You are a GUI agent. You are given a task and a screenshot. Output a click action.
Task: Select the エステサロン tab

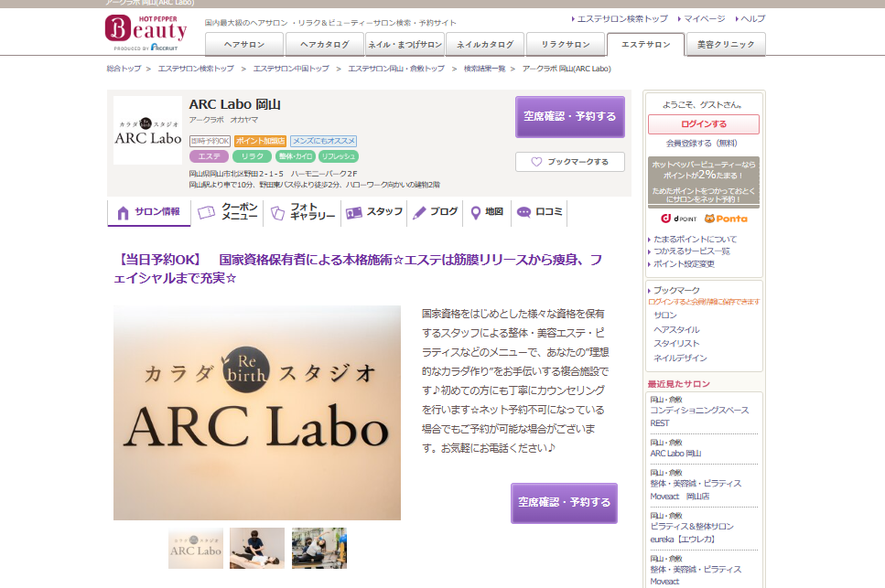click(646, 45)
